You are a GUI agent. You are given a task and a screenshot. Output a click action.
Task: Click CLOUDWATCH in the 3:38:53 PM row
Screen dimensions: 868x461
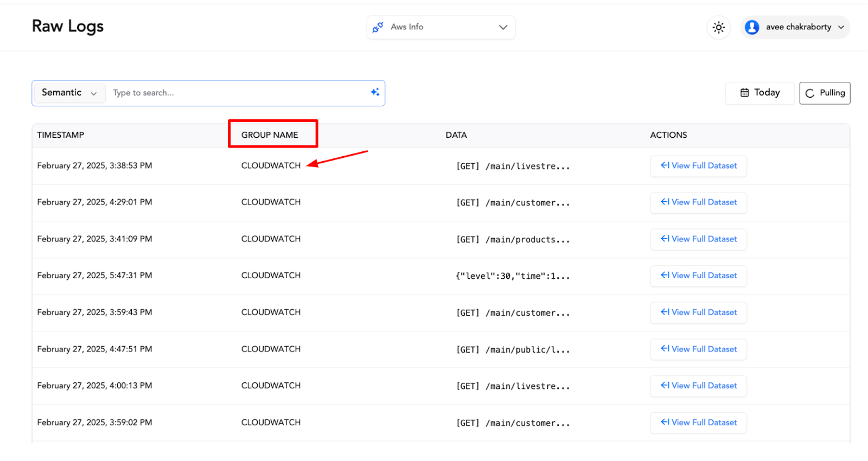271,165
